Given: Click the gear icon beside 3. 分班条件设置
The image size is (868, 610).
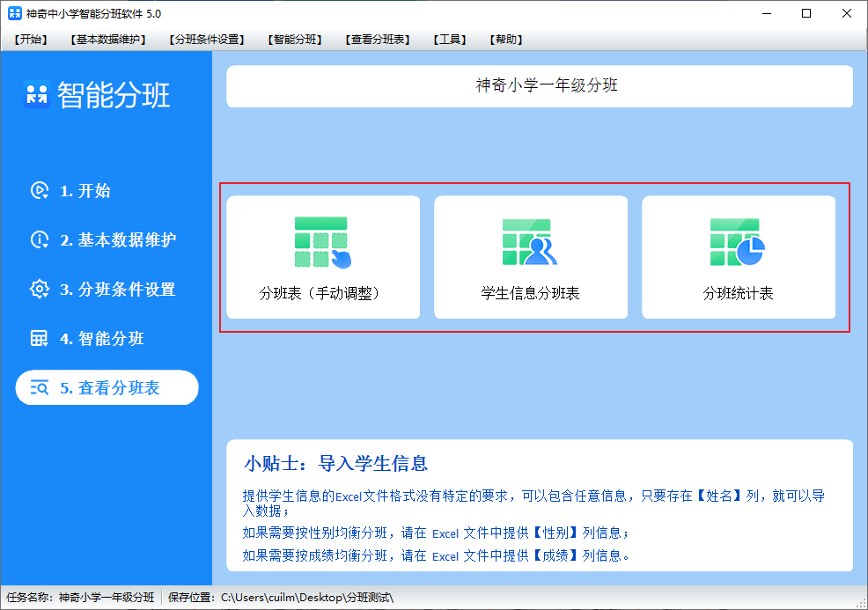Looking at the screenshot, I should (40, 289).
